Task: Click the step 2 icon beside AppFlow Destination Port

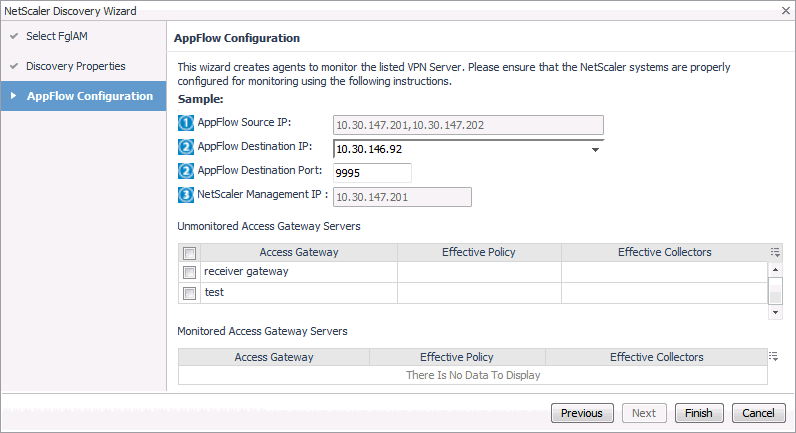Action: point(186,171)
